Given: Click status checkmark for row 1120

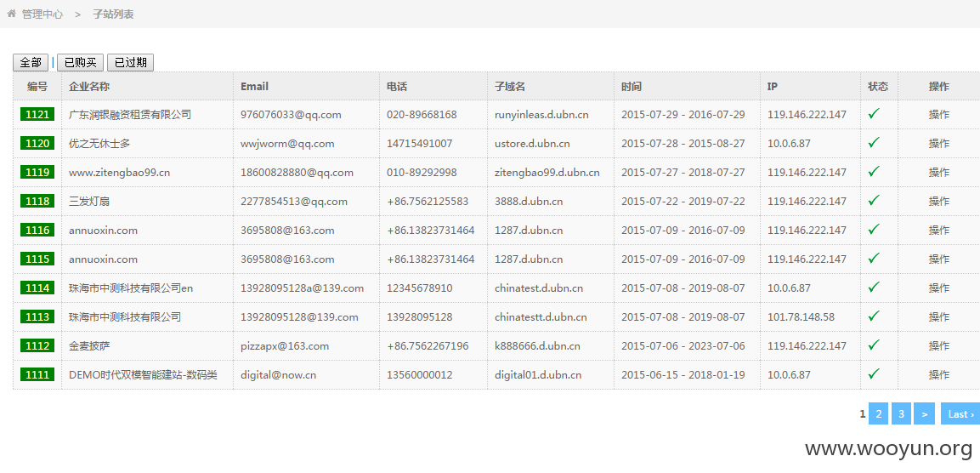Looking at the screenshot, I should 874,143.
